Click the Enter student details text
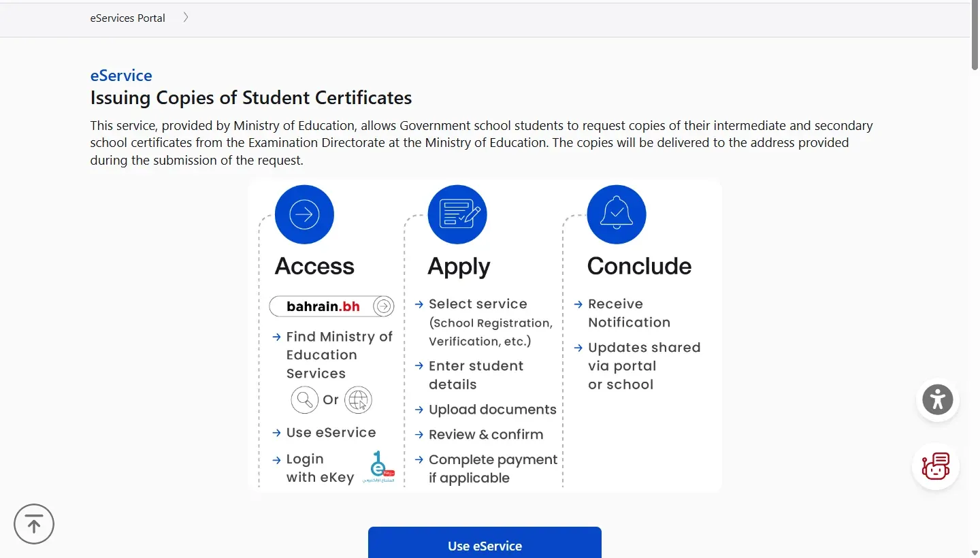This screenshot has width=980, height=558. (476, 375)
